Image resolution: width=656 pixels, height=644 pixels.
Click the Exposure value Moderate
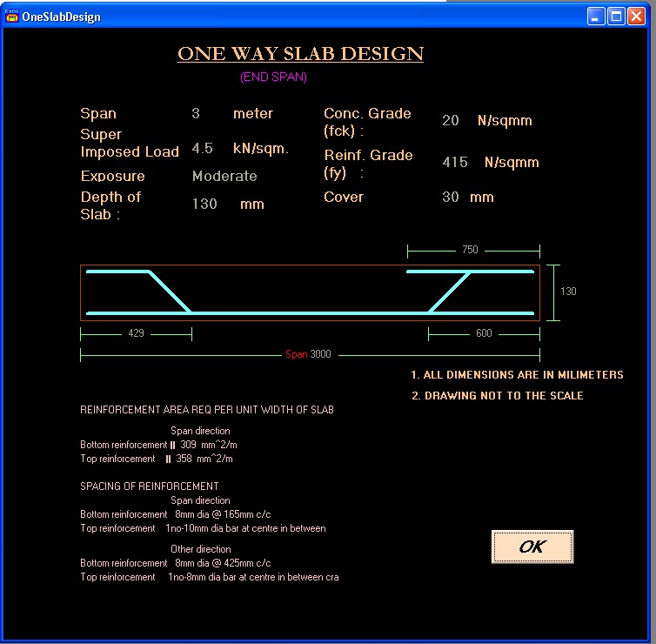coord(224,176)
